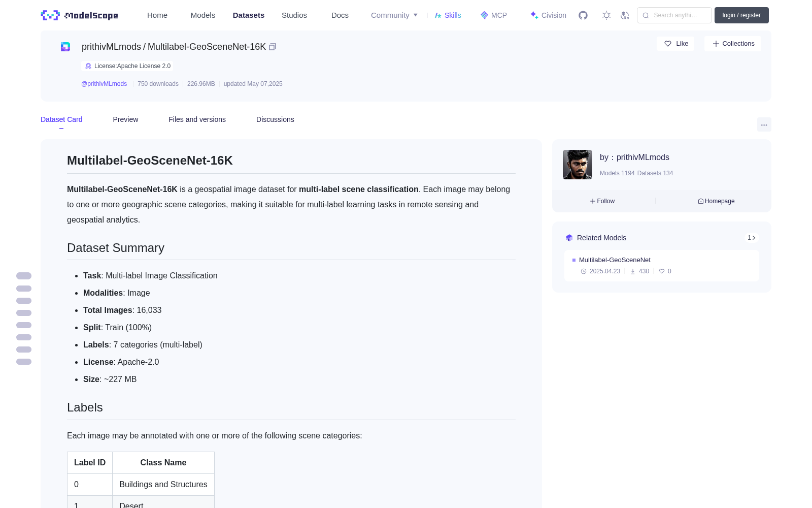
Task: Like this dataset
Action: (x=675, y=44)
